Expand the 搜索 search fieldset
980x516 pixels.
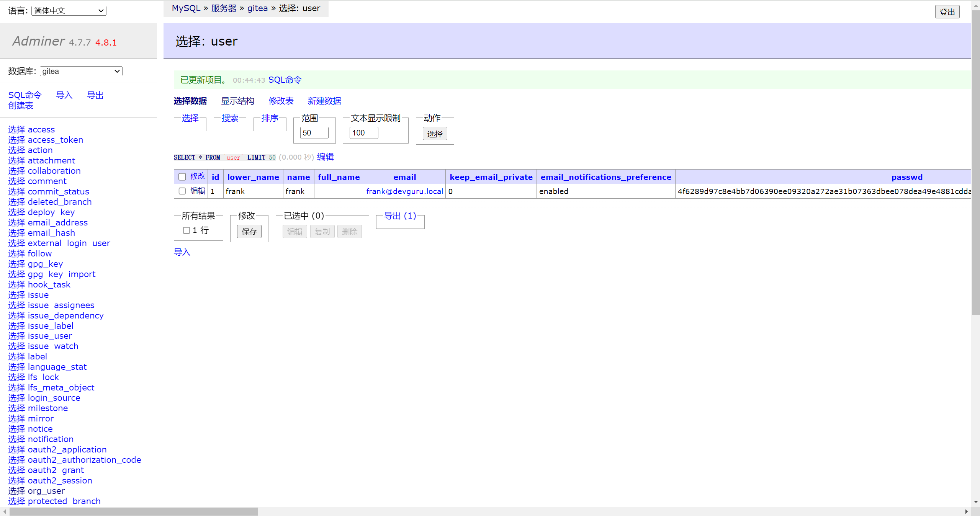click(x=230, y=118)
